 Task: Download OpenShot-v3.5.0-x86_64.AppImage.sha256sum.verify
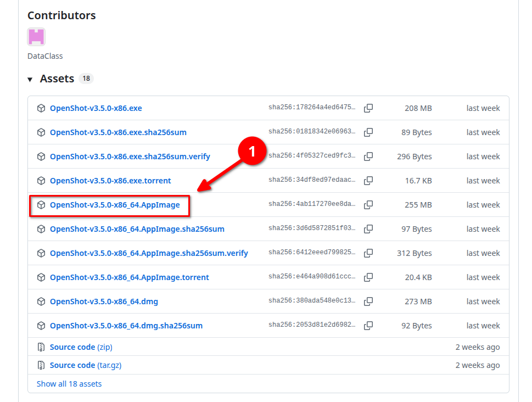(x=149, y=253)
